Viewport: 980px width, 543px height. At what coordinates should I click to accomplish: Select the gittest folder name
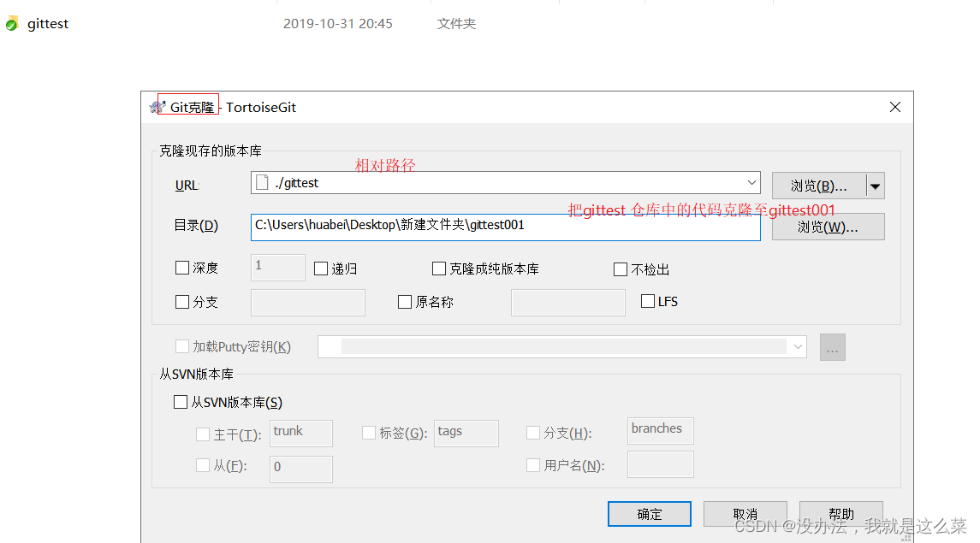(47, 24)
